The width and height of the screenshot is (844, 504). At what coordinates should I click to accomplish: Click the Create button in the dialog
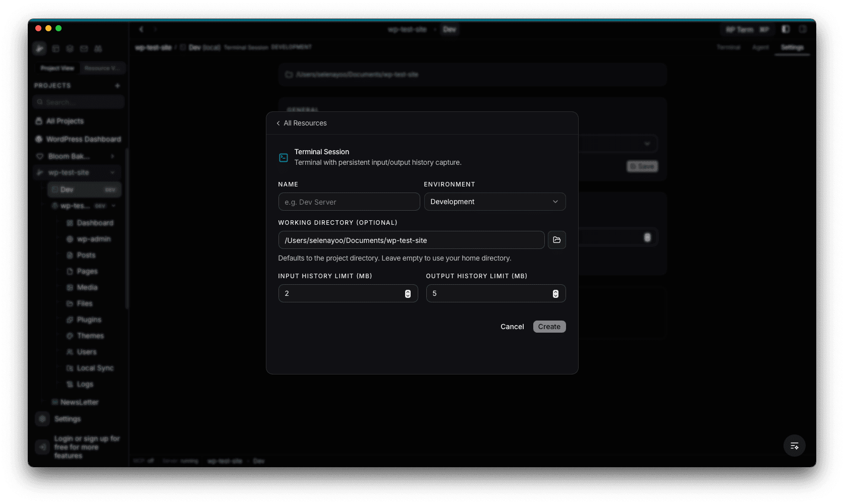pos(549,327)
